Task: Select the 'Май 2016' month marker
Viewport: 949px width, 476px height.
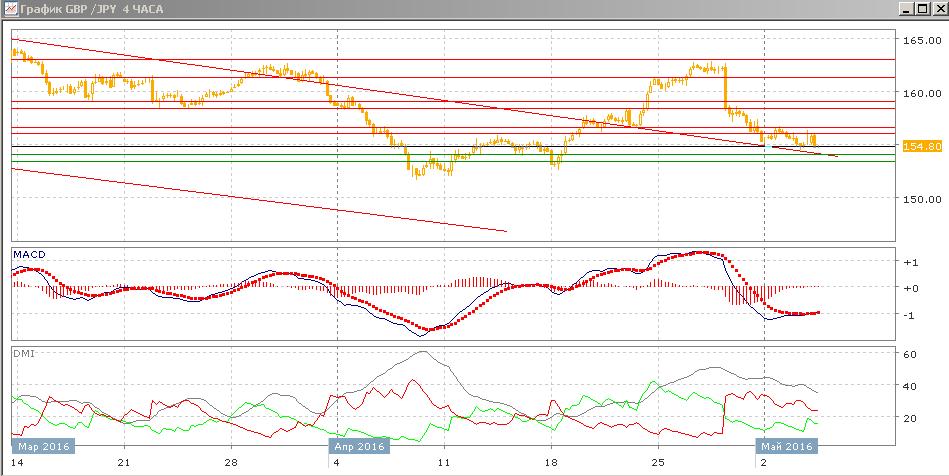Action: click(x=787, y=447)
